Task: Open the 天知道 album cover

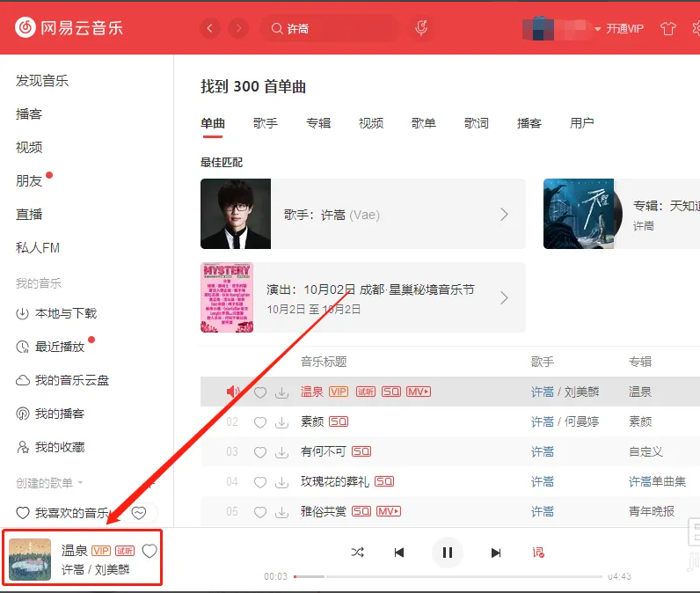Action: pos(579,214)
